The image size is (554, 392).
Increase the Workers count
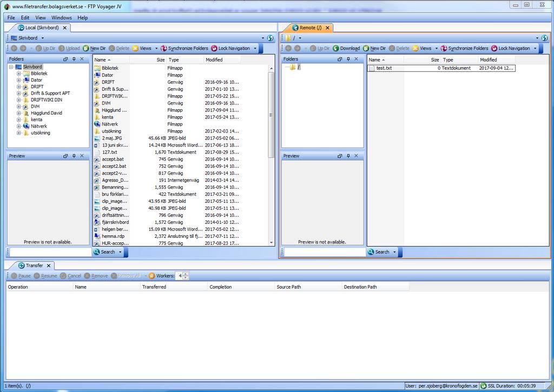(186, 274)
